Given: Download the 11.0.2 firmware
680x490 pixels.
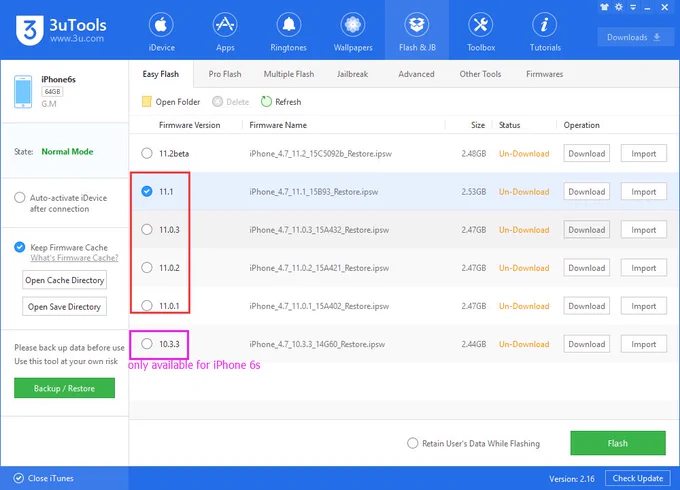Looking at the screenshot, I should [586, 268].
